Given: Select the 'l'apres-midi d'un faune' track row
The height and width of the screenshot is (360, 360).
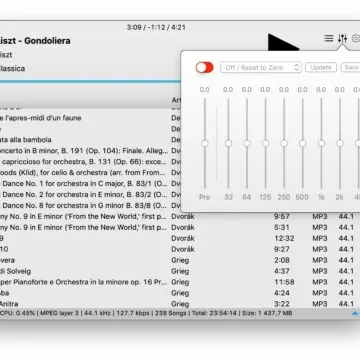Looking at the screenshot, I should [x=90, y=118].
